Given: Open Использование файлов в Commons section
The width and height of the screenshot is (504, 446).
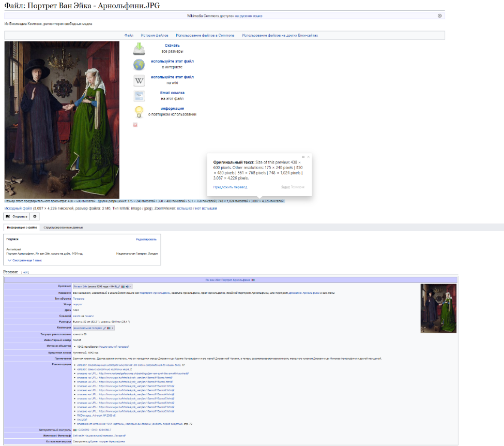Looking at the screenshot, I should (x=205, y=35).
